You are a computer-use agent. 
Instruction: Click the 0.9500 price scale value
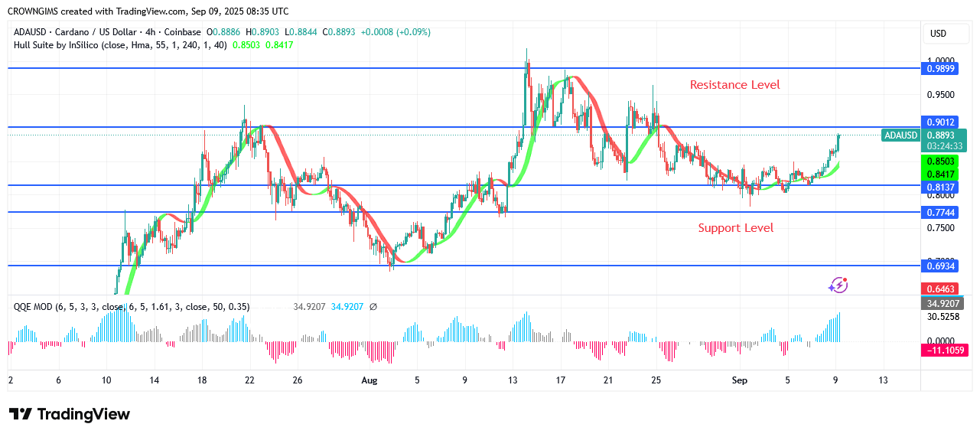(x=939, y=95)
